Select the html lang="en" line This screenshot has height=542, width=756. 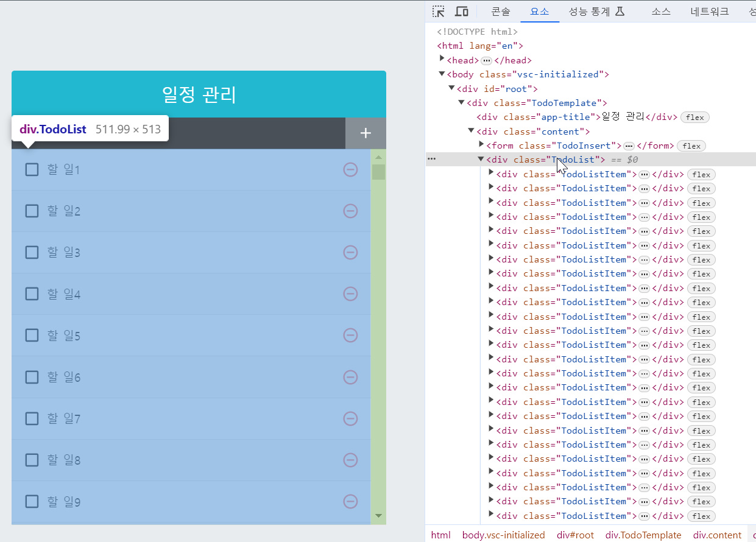click(480, 46)
